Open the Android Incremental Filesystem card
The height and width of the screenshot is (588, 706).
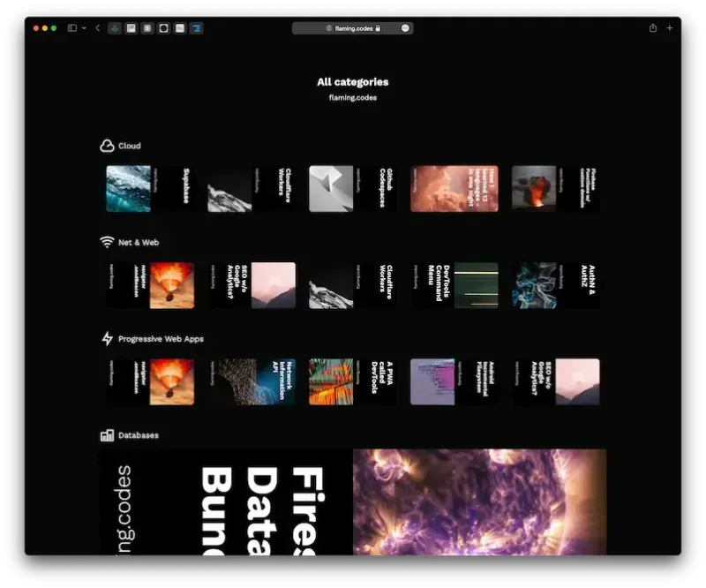click(454, 381)
